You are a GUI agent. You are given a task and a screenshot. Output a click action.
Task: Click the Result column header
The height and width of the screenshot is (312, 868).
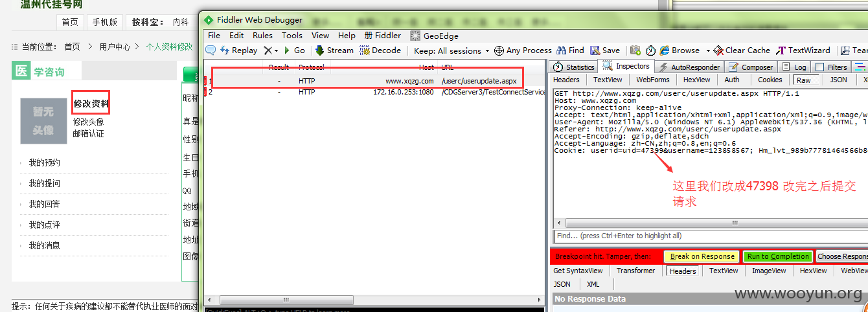click(279, 67)
